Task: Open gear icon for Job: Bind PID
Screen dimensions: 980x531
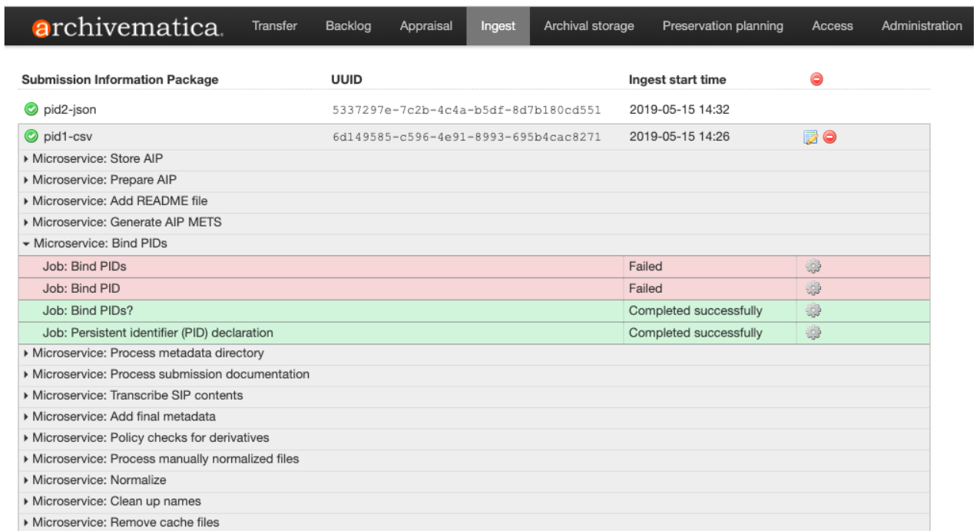Action: [x=813, y=289]
